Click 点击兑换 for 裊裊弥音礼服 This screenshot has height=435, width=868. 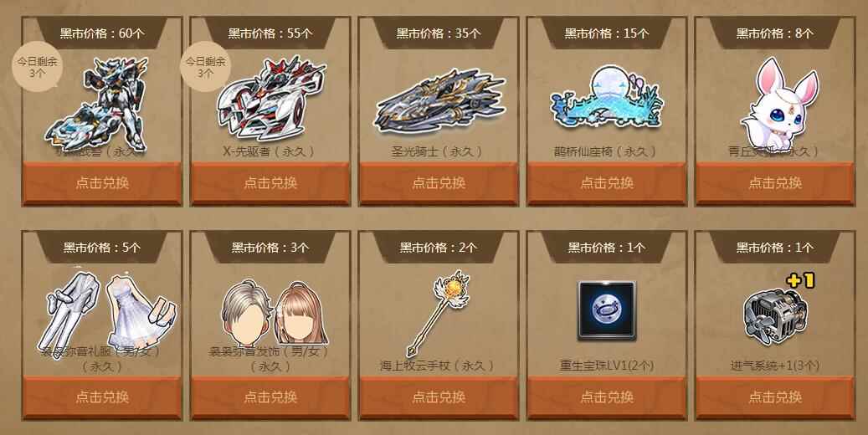102,397
